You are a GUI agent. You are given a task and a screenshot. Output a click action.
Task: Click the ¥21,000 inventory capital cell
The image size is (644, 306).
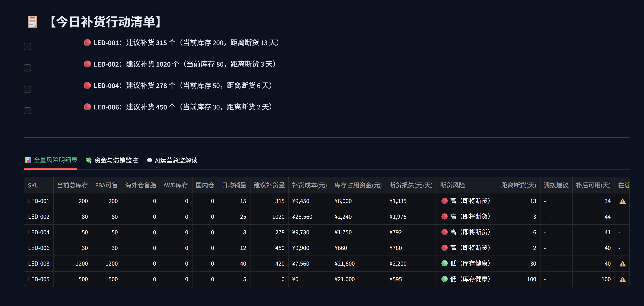(358, 279)
